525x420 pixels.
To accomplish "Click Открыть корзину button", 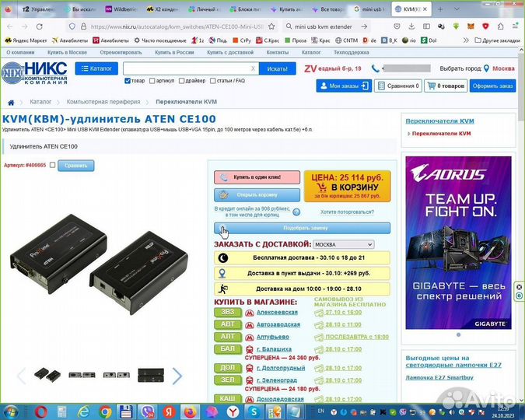I will 257,194.
